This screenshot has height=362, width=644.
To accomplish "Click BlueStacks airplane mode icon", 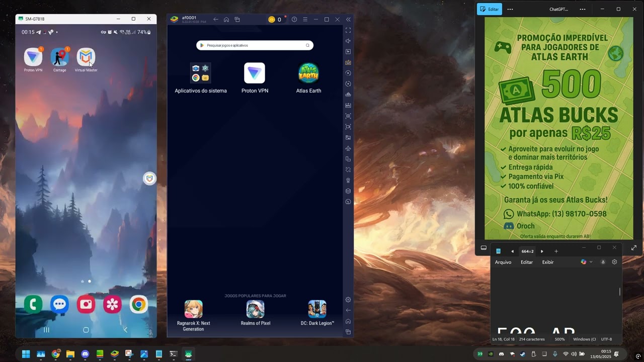I will click(x=348, y=148).
